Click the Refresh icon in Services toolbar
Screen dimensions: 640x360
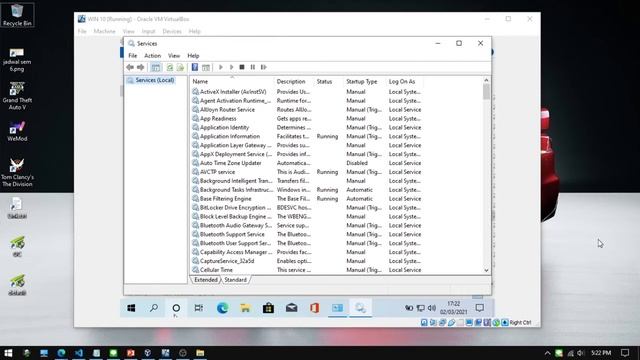(x=169, y=67)
